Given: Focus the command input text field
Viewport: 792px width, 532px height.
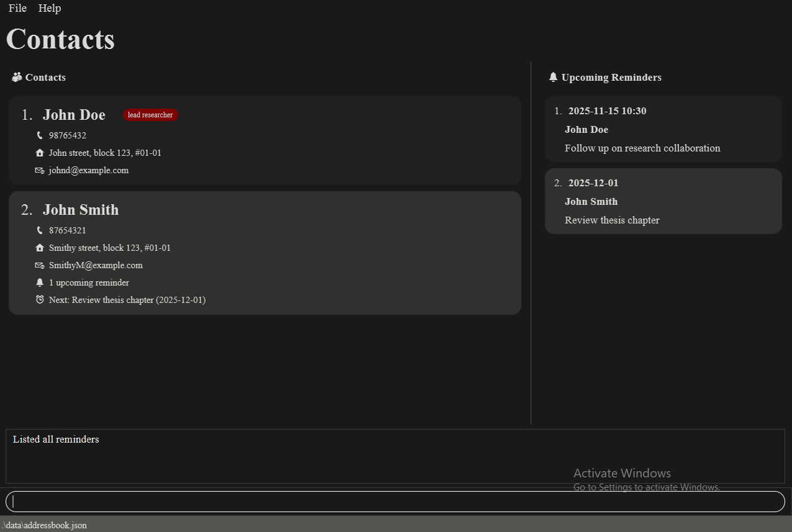Looking at the screenshot, I should [395, 502].
